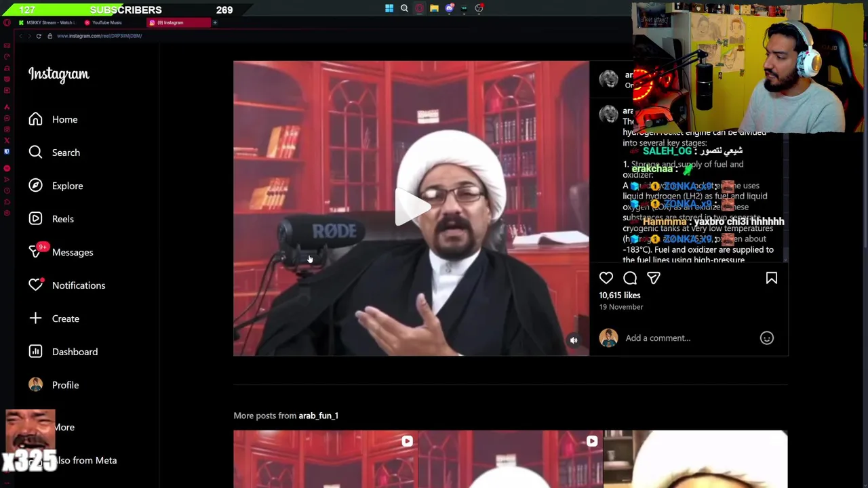Save the reel with the bookmark icon
The image size is (868, 488).
(x=771, y=278)
